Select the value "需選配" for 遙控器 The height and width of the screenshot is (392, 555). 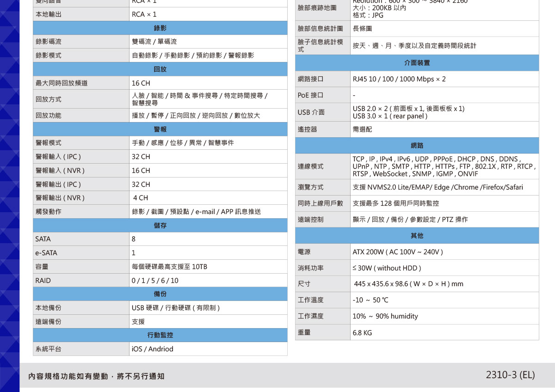click(x=363, y=129)
